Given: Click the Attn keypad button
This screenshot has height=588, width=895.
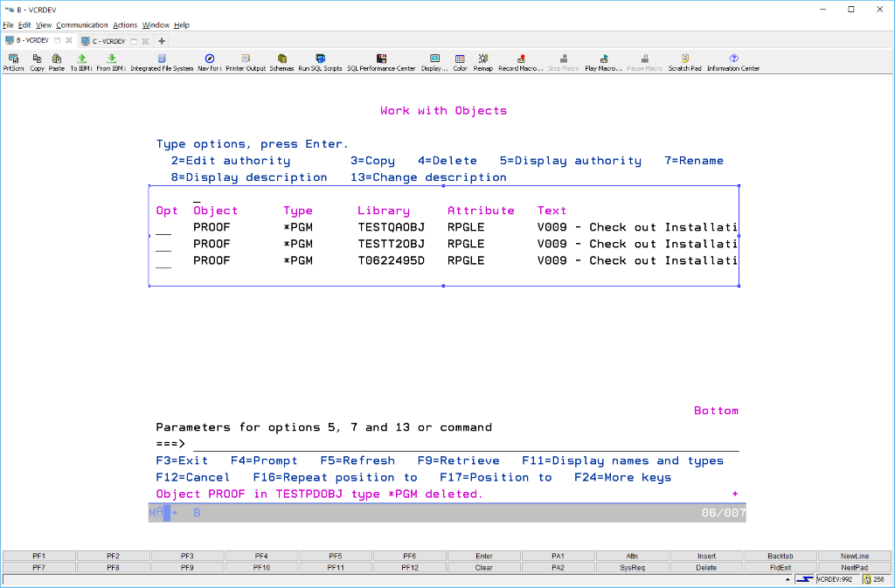Looking at the screenshot, I should 633,556.
